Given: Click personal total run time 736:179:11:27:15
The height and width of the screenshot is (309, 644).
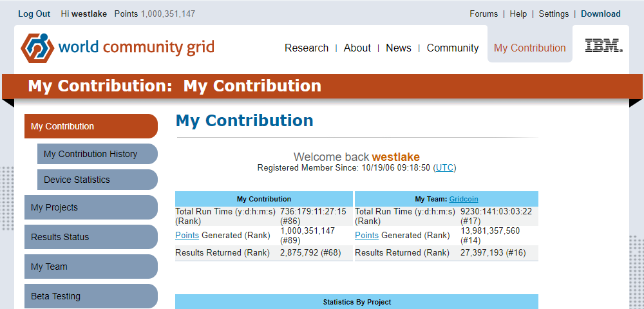Looking at the screenshot, I should (x=313, y=212).
